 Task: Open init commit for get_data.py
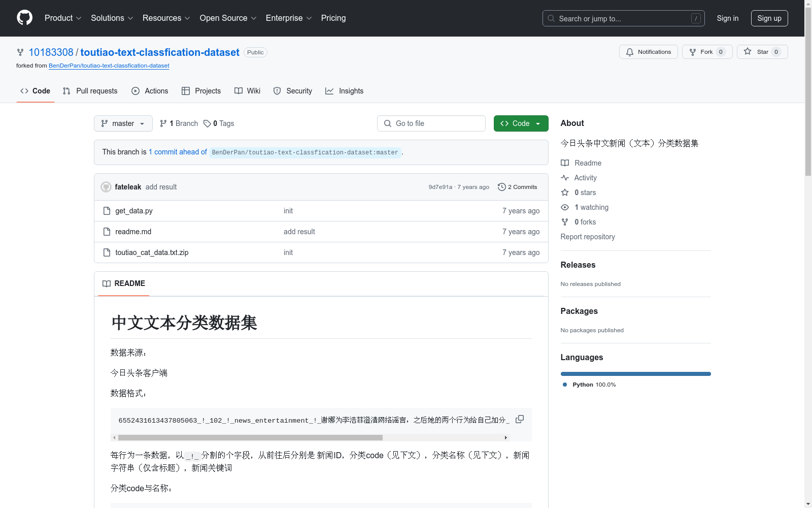pyautogui.click(x=288, y=211)
